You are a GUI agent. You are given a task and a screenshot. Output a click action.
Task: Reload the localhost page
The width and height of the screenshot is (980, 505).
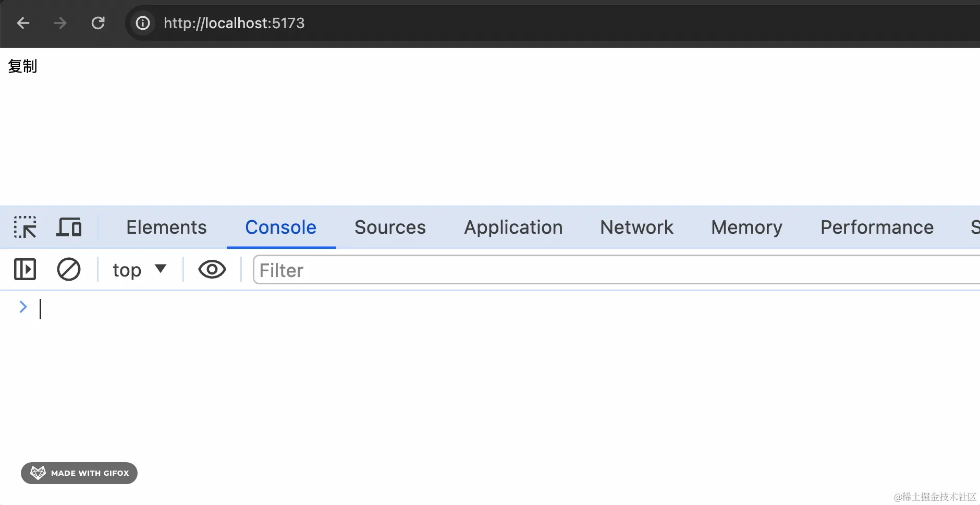tap(98, 23)
